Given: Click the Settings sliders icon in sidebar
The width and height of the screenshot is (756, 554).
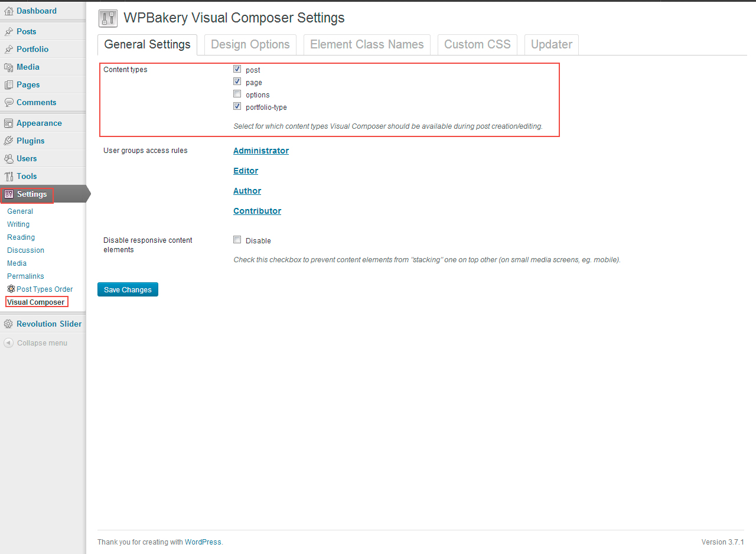Looking at the screenshot, I should tap(8, 194).
